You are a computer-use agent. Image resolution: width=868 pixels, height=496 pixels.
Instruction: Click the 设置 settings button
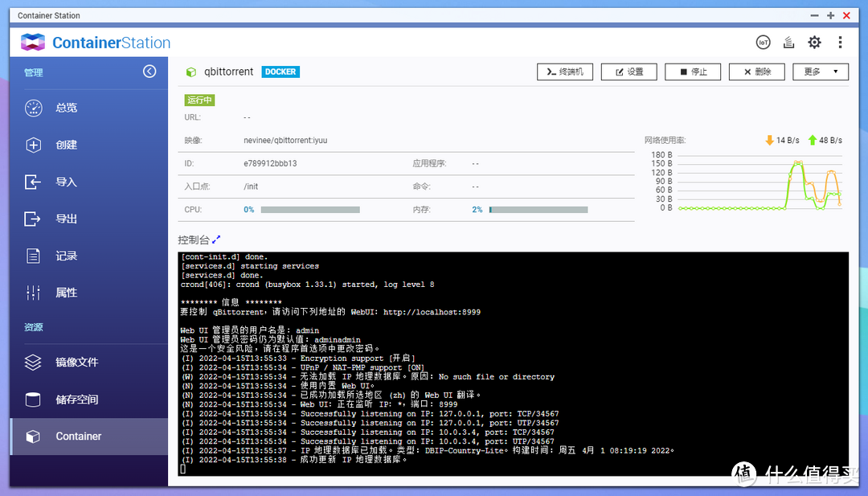tap(628, 72)
